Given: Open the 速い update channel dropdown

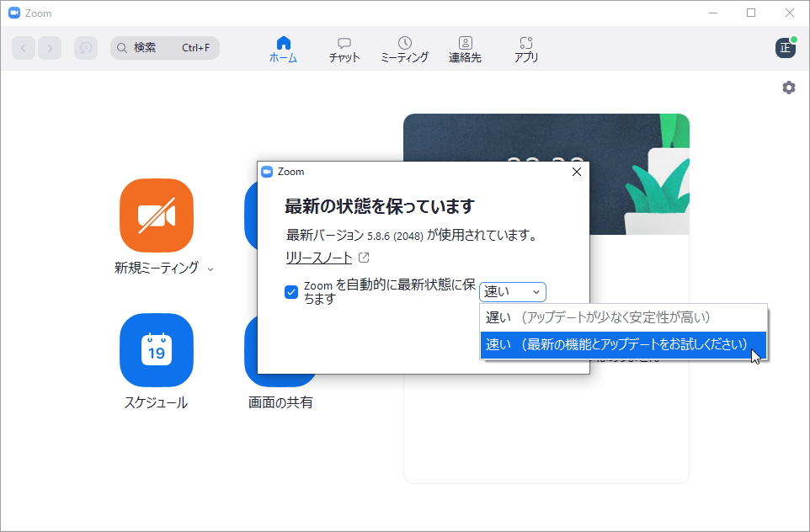Looking at the screenshot, I should (513, 292).
